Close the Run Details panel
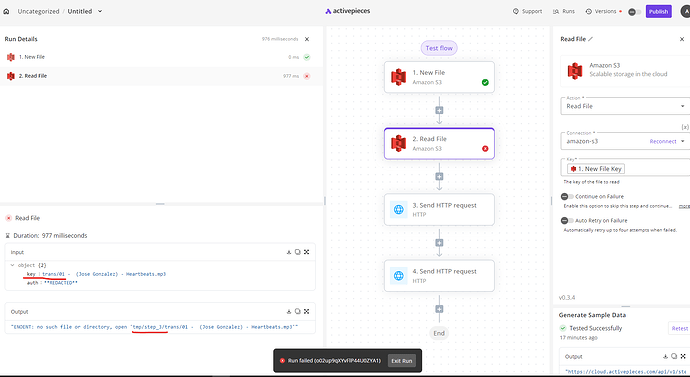This screenshot has width=690, height=377. 307,39
